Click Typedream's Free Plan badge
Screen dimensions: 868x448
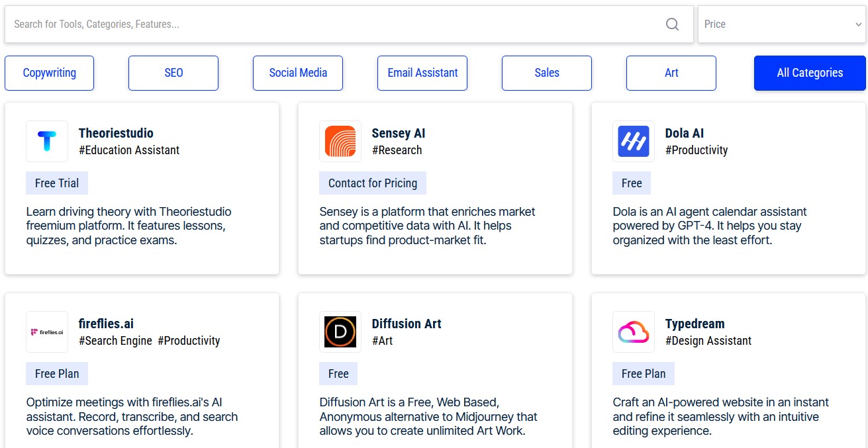click(x=644, y=374)
